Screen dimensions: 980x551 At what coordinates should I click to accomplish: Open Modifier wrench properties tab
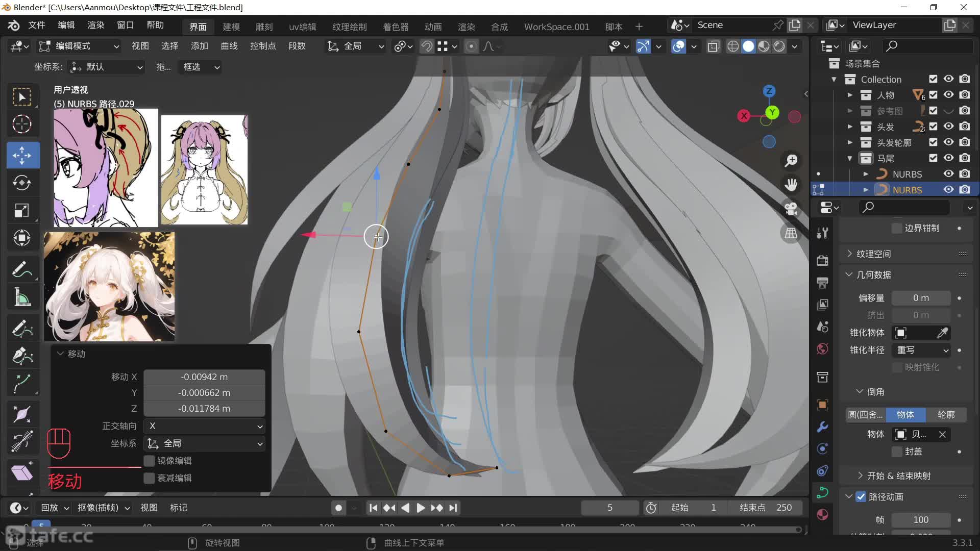(822, 427)
